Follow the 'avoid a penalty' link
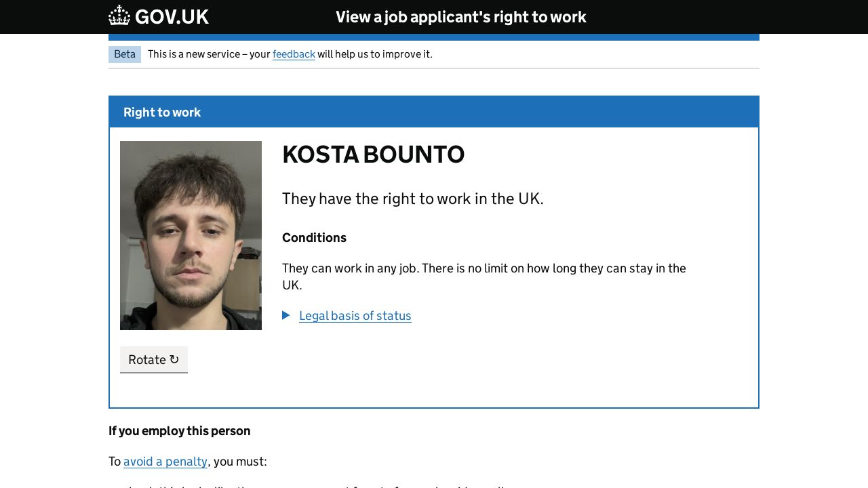The image size is (868, 488). (165, 462)
